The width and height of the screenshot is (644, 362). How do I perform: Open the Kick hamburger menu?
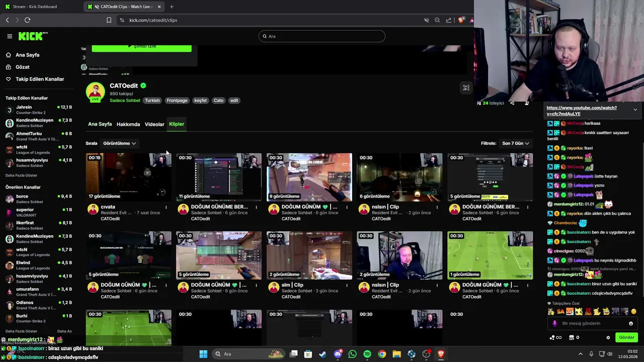coord(10,36)
